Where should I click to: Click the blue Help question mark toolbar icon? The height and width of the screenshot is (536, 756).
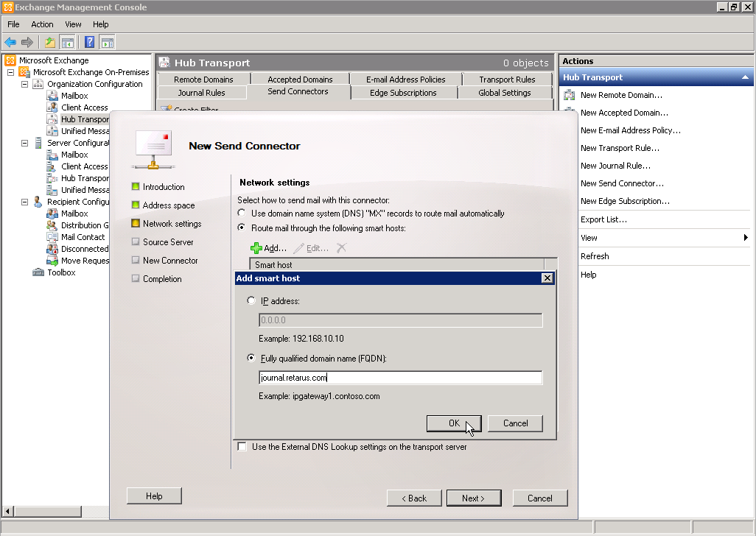(x=89, y=43)
